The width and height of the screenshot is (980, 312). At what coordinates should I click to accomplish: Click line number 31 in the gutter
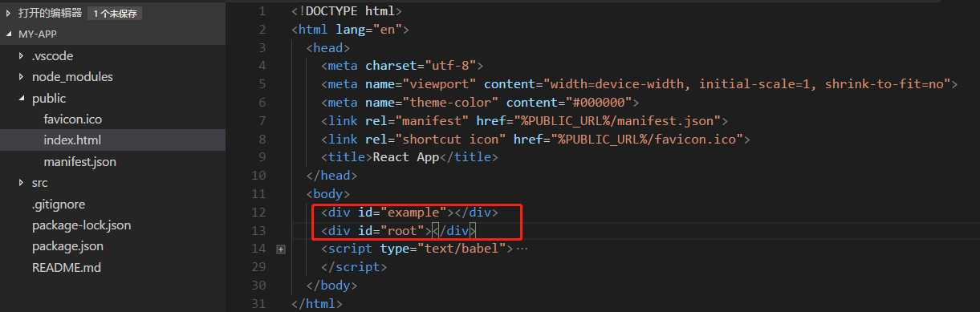click(258, 304)
